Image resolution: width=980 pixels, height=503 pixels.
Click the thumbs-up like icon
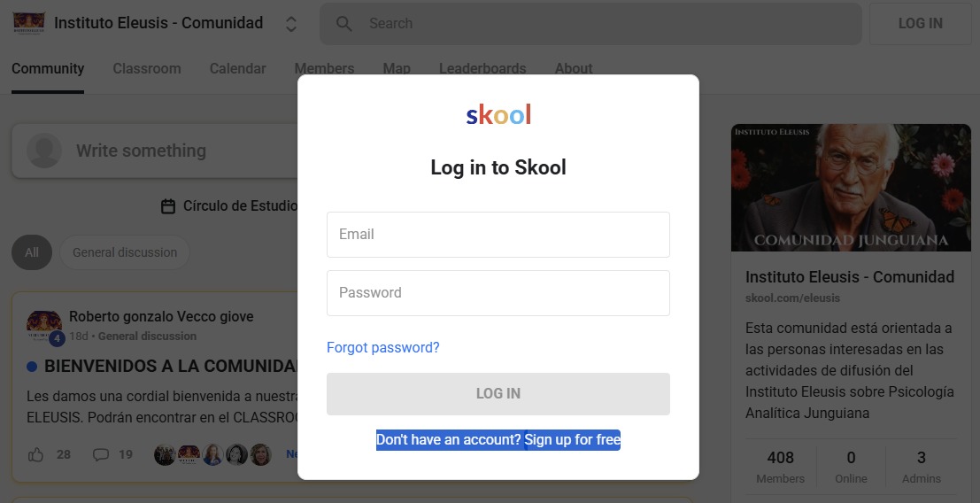pyautogui.click(x=36, y=454)
